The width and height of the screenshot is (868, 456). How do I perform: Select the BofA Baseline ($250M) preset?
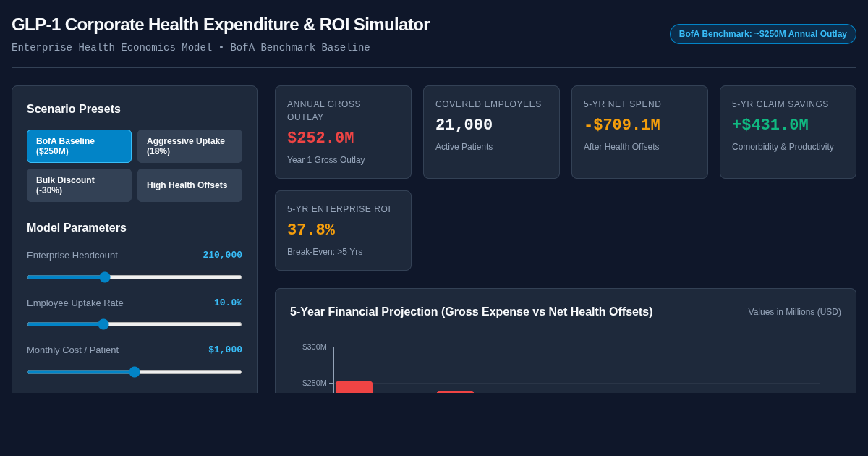coord(79,146)
